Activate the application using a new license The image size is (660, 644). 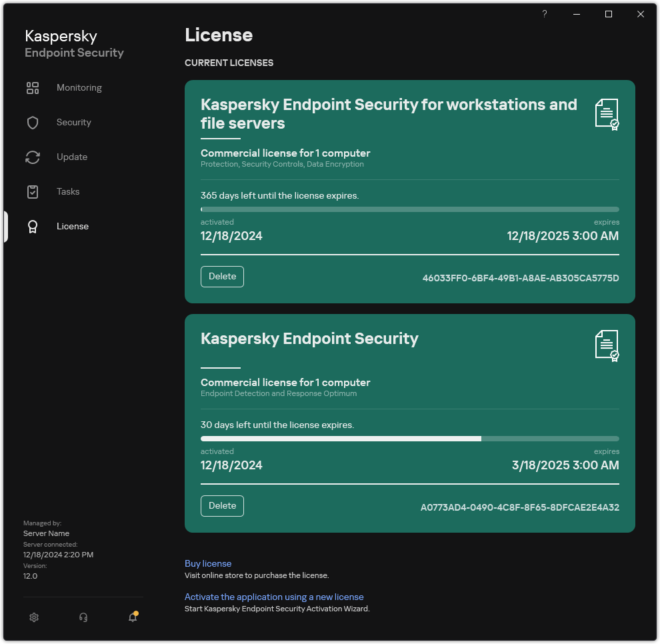274,597
